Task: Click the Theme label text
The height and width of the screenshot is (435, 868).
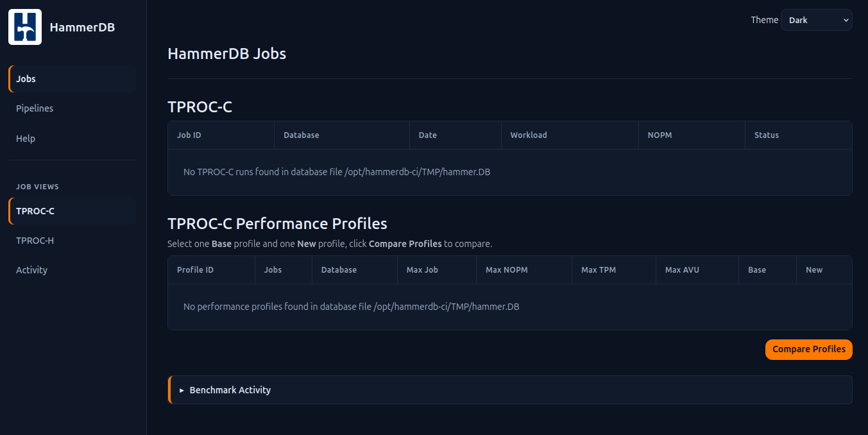Action: (765, 20)
